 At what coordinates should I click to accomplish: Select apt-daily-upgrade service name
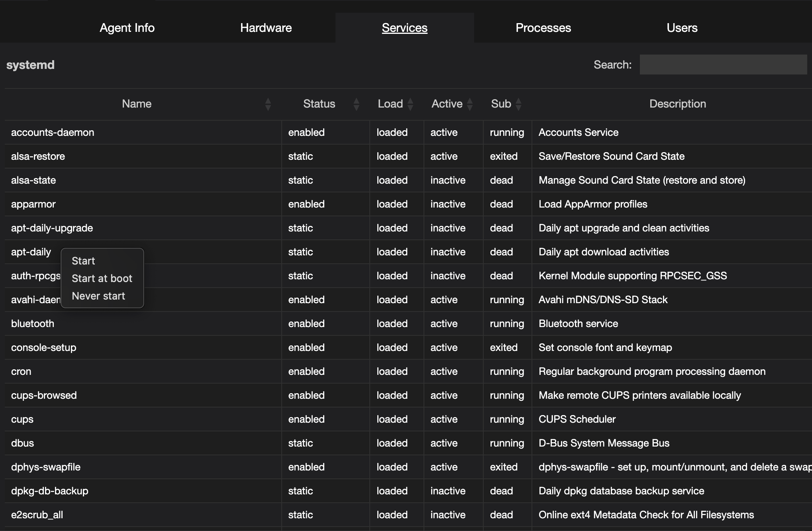(52, 228)
